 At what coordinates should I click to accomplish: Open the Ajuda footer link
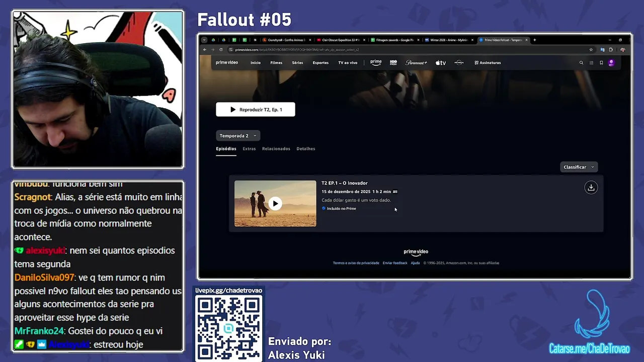coord(415,263)
